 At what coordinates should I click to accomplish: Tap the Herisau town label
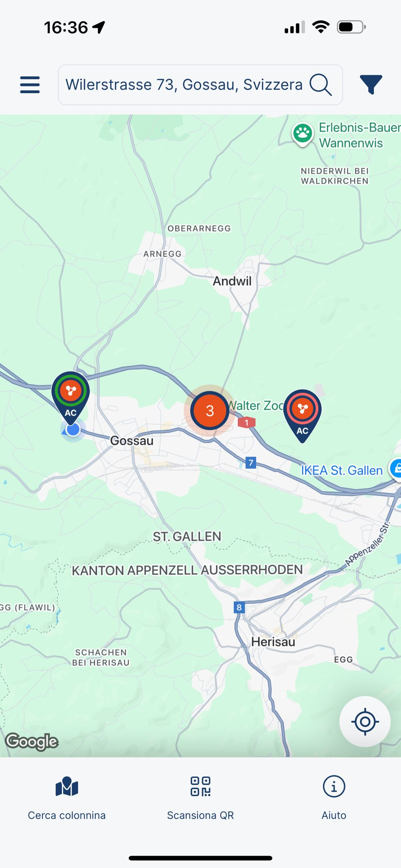(x=273, y=642)
